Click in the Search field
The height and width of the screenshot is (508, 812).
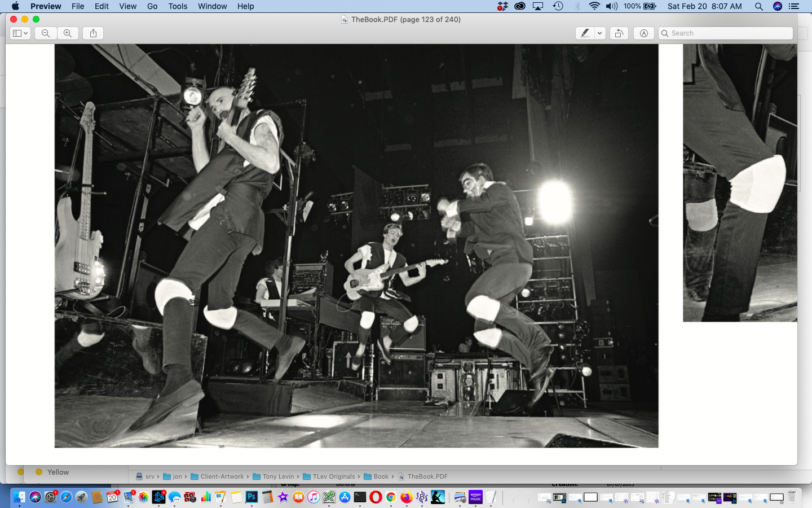click(726, 33)
